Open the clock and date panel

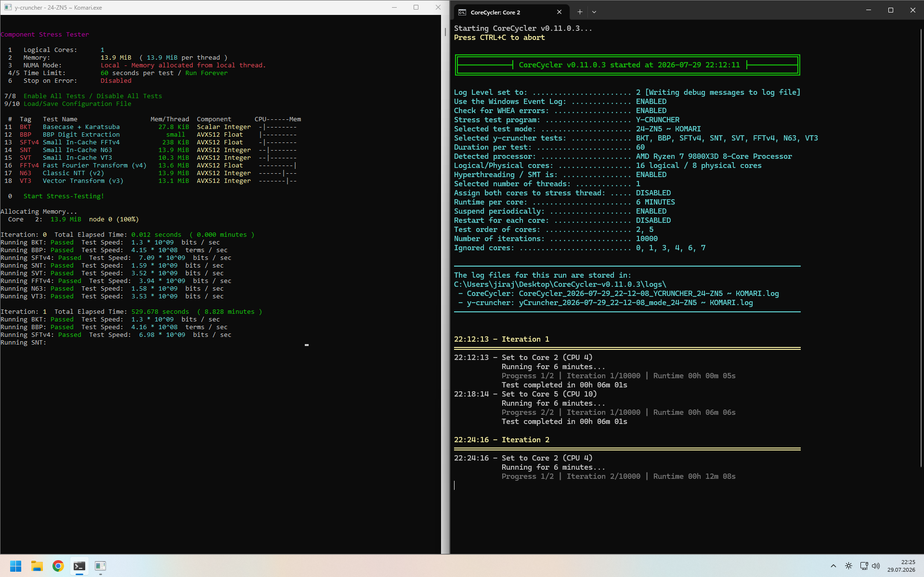901,566
